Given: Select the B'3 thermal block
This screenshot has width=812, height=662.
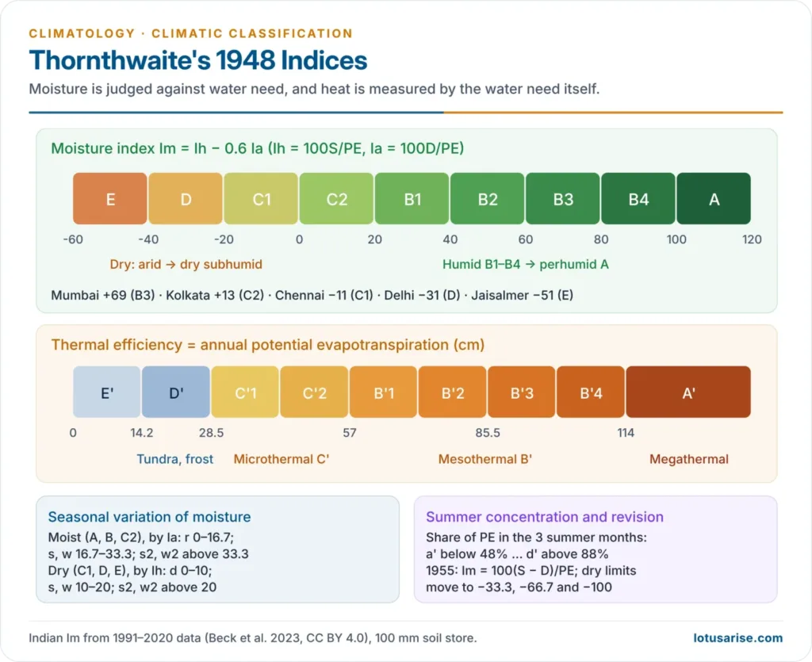Looking at the screenshot, I should pos(522,392).
